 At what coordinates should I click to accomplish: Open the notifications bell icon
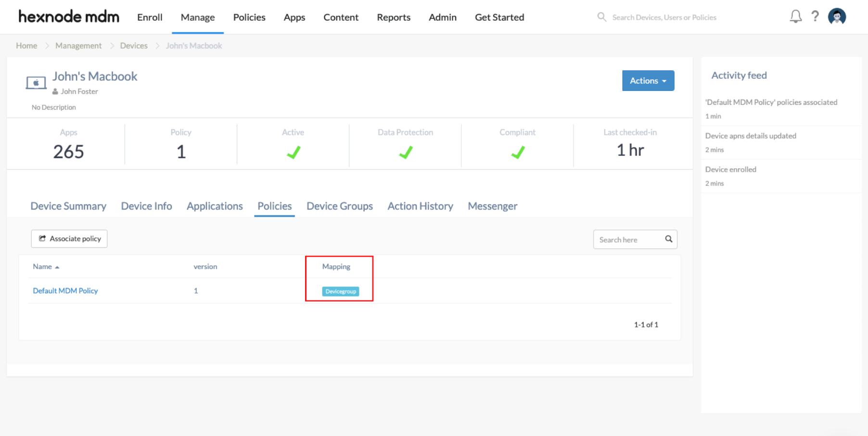795,17
